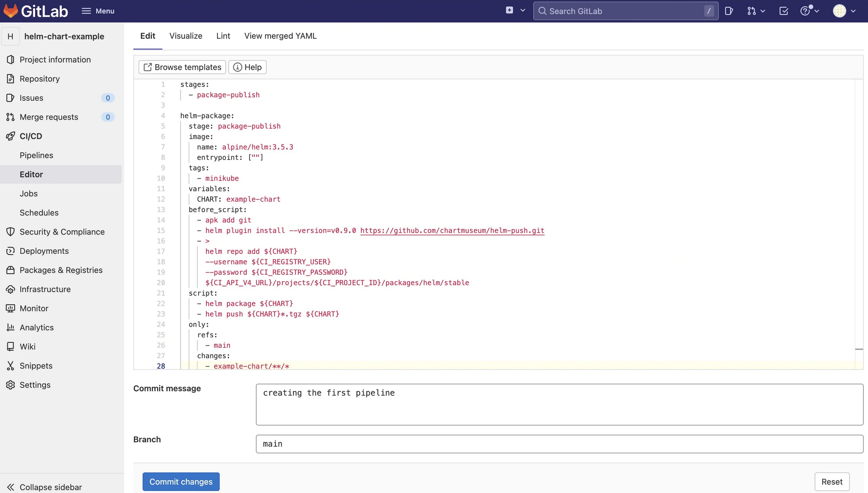868x493 pixels.
Task: Click the Infrastructure sidebar icon
Action: coord(10,289)
